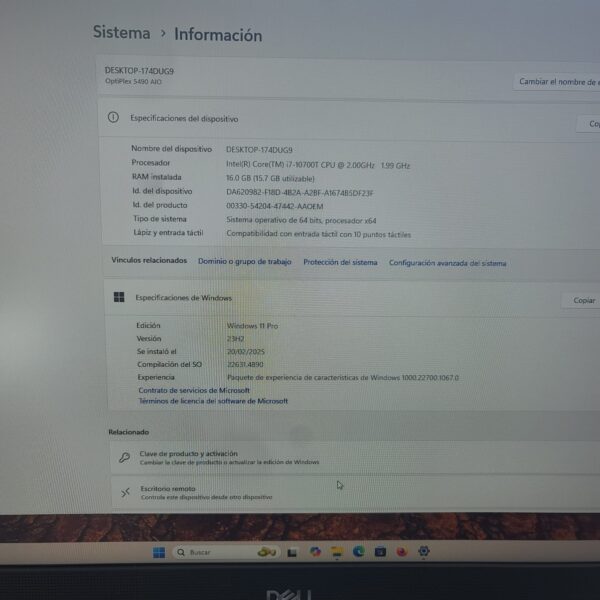Click the Settings gear icon on taskbar

pyautogui.click(x=424, y=551)
